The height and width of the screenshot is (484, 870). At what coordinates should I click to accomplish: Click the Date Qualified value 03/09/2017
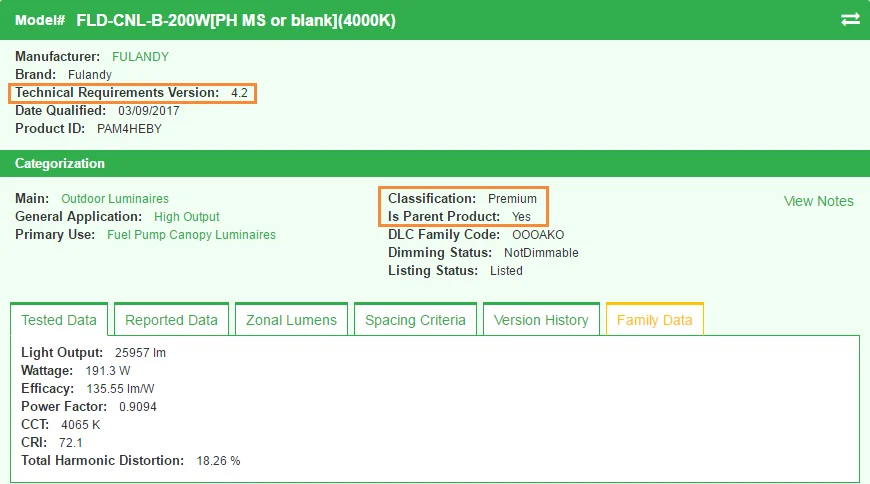coord(149,110)
